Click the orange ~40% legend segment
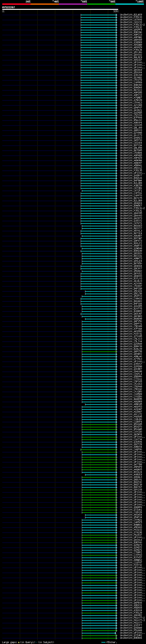This screenshot has height=644, width=146. click(45, 4)
